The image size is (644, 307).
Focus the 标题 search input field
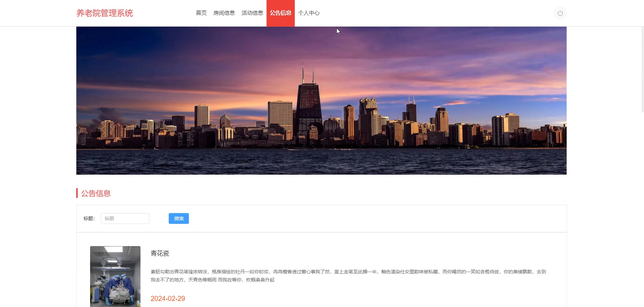pos(125,218)
